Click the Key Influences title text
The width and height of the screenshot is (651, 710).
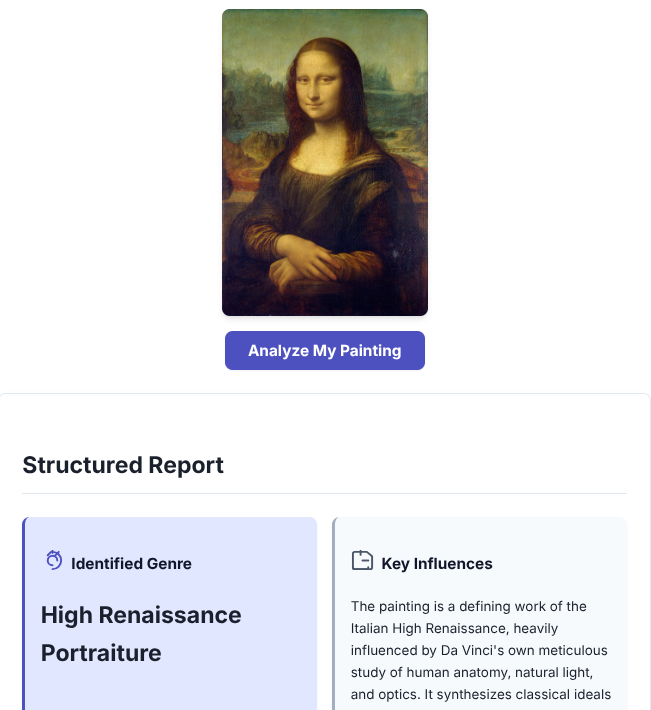pyautogui.click(x=437, y=564)
